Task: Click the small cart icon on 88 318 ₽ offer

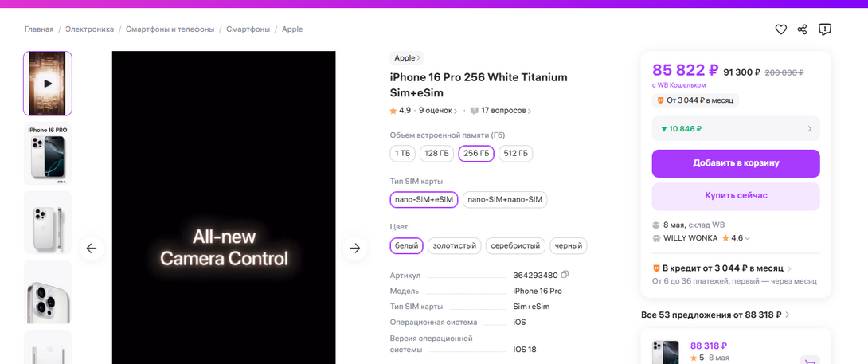Action: pos(809,361)
